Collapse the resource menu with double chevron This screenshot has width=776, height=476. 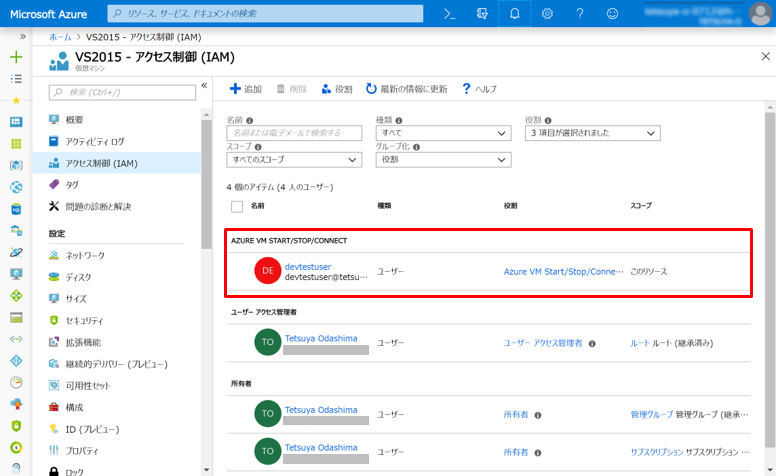[x=204, y=86]
